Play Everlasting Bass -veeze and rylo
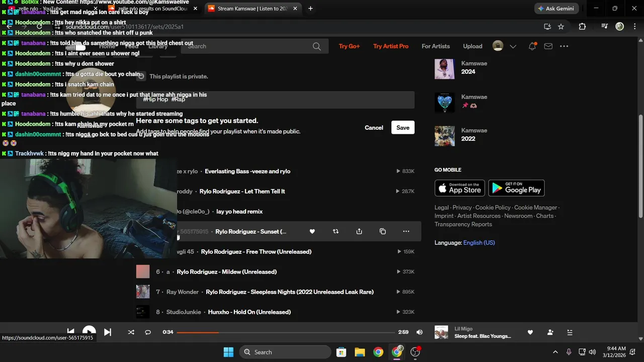The width and height of the screenshot is (644, 362). 248,171
